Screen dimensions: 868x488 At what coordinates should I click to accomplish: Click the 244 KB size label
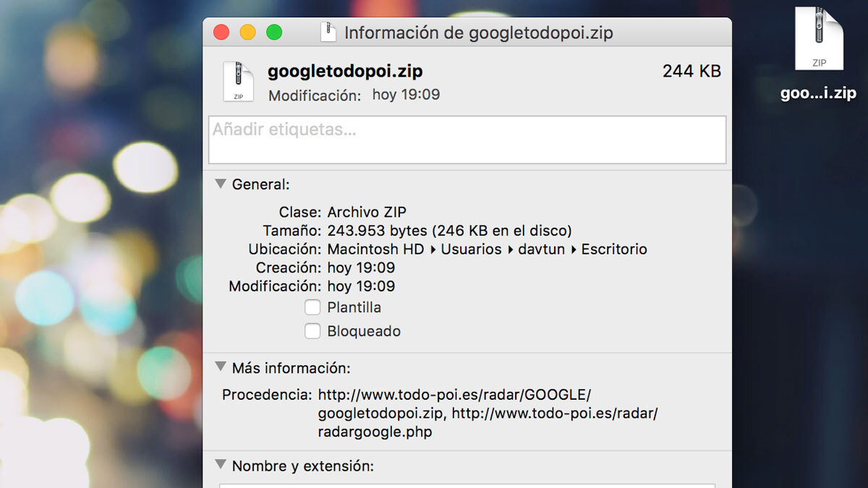click(x=692, y=72)
